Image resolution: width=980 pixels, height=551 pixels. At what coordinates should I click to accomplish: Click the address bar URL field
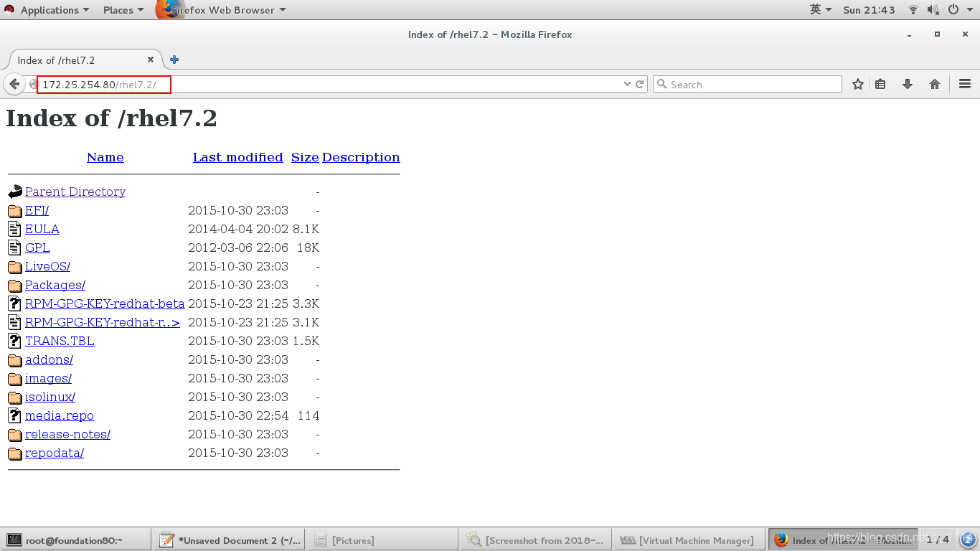pyautogui.click(x=330, y=84)
